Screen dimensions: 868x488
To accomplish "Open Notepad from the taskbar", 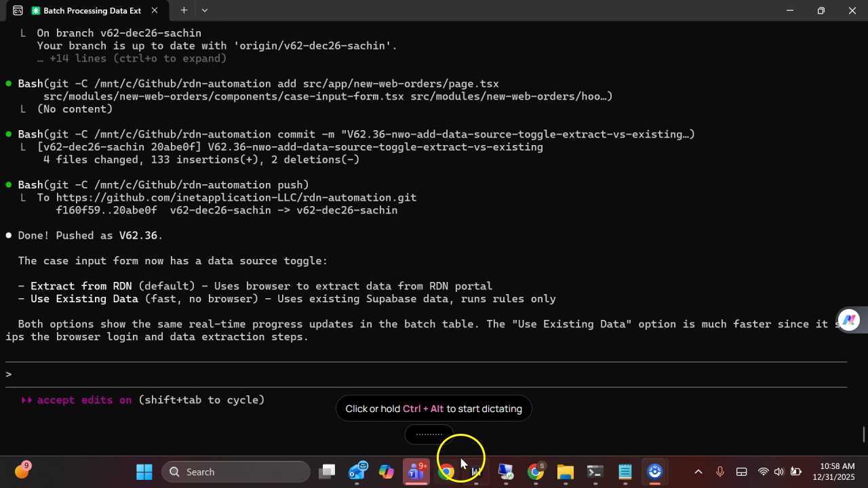I will point(625,472).
